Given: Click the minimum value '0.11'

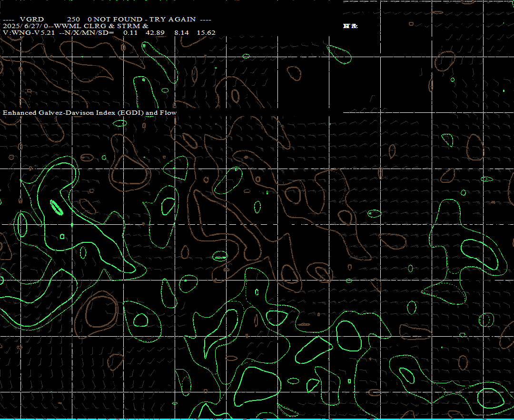Looking at the screenshot, I should pos(130,33).
